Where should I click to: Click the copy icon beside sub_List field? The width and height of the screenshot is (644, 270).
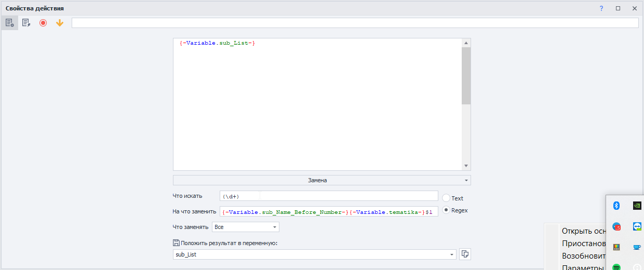point(465,254)
